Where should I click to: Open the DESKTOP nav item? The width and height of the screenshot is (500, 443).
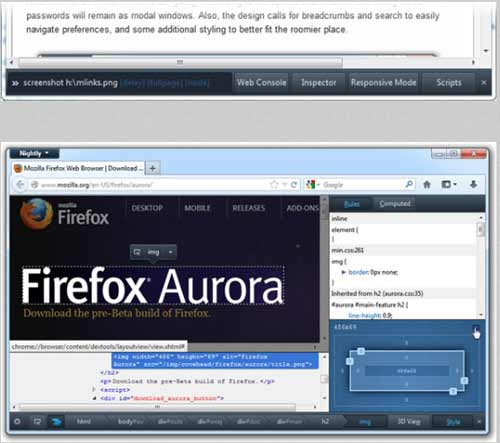[x=147, y=208]
